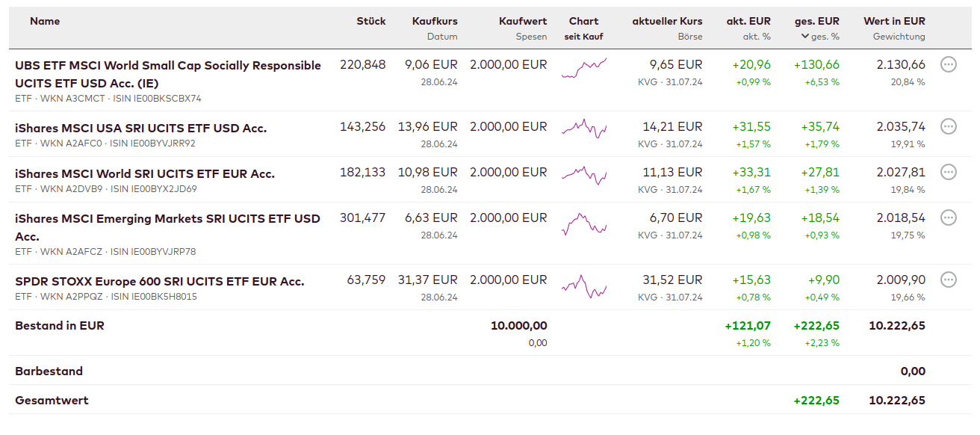Sort by Kaufkurs column header
The image size is (980, 435).
pos(435,21)
